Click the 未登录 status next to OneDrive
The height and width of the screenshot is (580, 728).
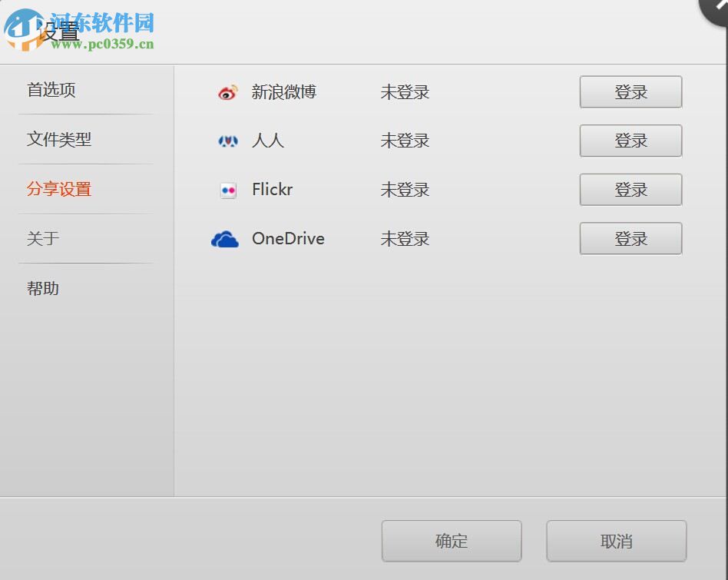coord(404,239)
